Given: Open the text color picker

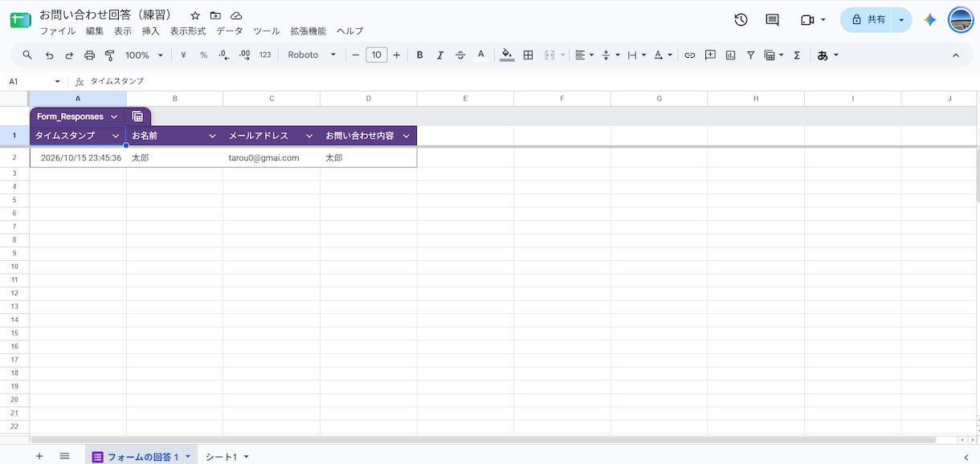Looking at the screenshot, I should click(480, 55).
